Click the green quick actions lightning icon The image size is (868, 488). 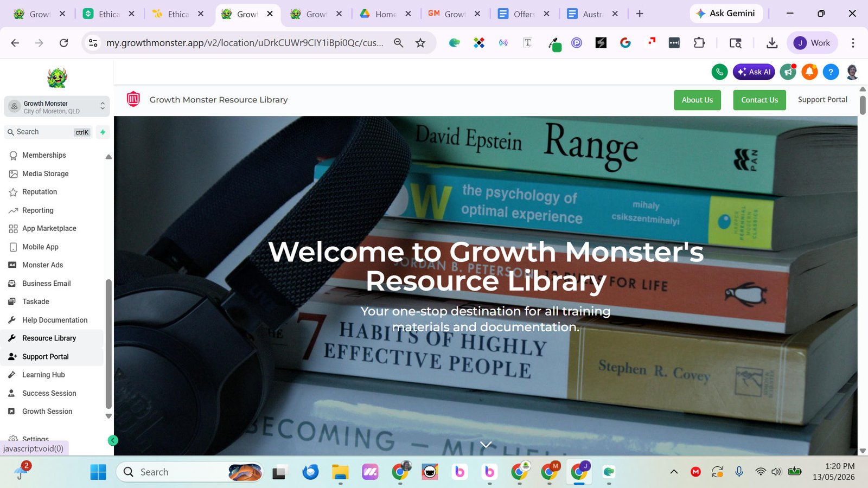tap(103, 132)
